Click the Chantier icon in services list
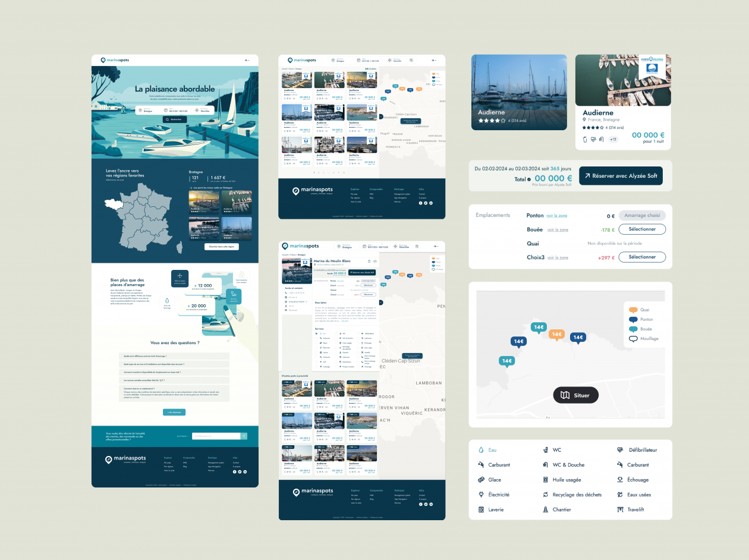This screenshot has width=749, height=560. click(545, 509)
